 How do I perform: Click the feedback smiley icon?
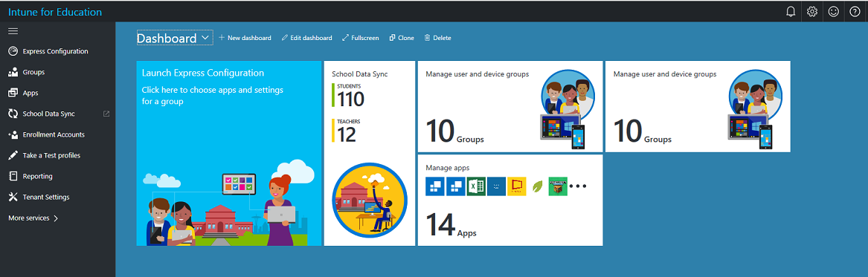click(834, 12)
